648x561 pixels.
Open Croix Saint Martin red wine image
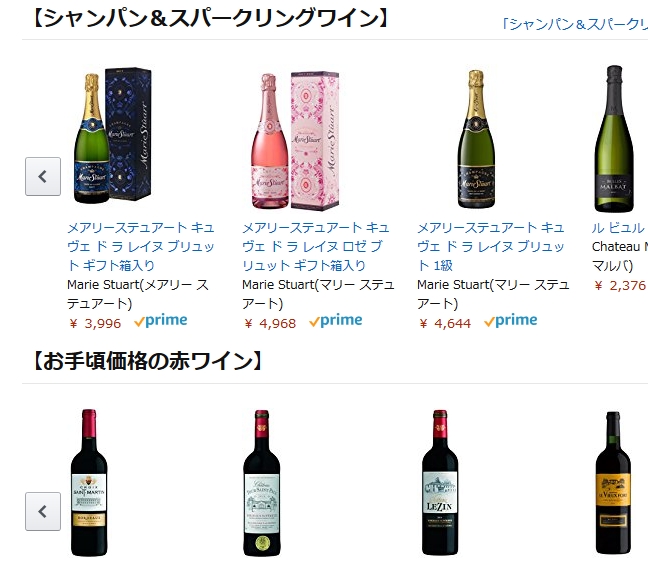tap(89, 482)
